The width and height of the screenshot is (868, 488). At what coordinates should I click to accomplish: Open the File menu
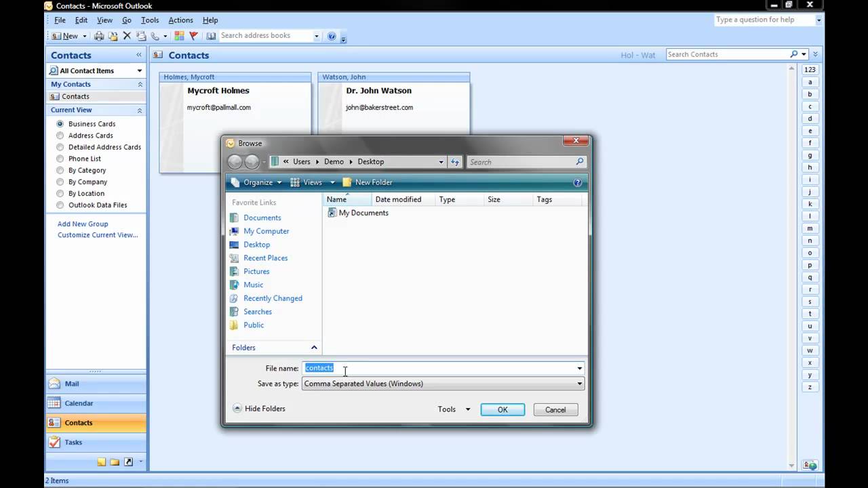tap(60, 20)
